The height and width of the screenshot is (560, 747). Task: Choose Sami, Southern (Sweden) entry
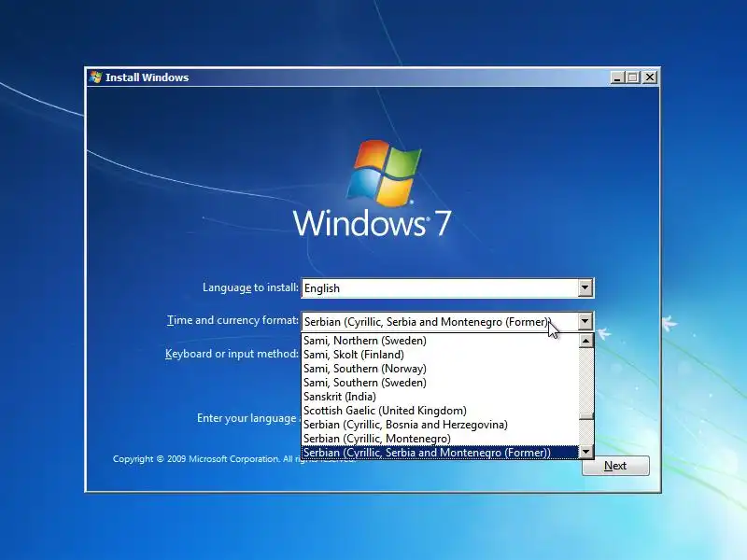tap(440, 383)
